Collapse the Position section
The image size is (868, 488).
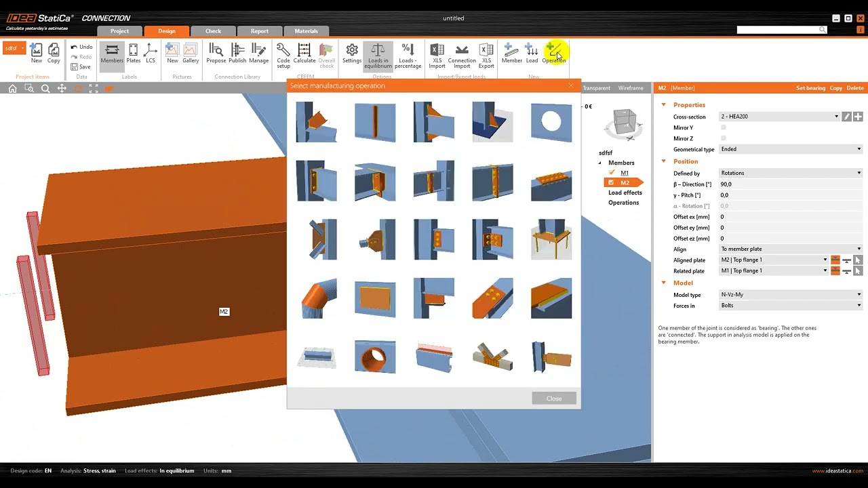coord(664,161)
